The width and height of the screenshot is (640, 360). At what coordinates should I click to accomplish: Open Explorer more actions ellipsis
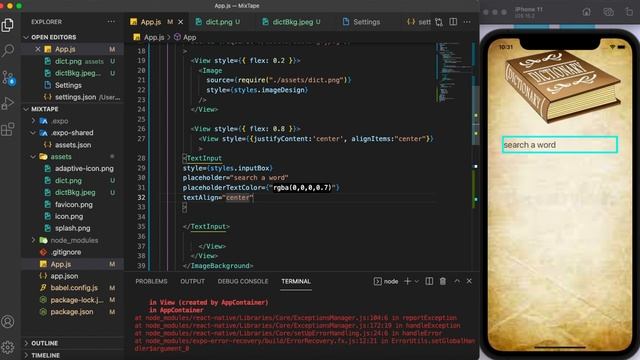pyautogui.click(x=111, y=22)
